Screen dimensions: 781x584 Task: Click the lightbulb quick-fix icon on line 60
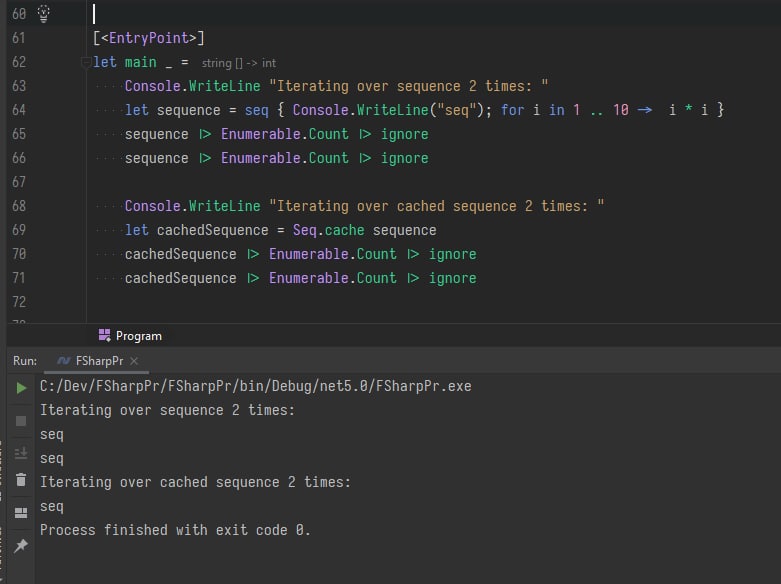click(x=44, y=13)
